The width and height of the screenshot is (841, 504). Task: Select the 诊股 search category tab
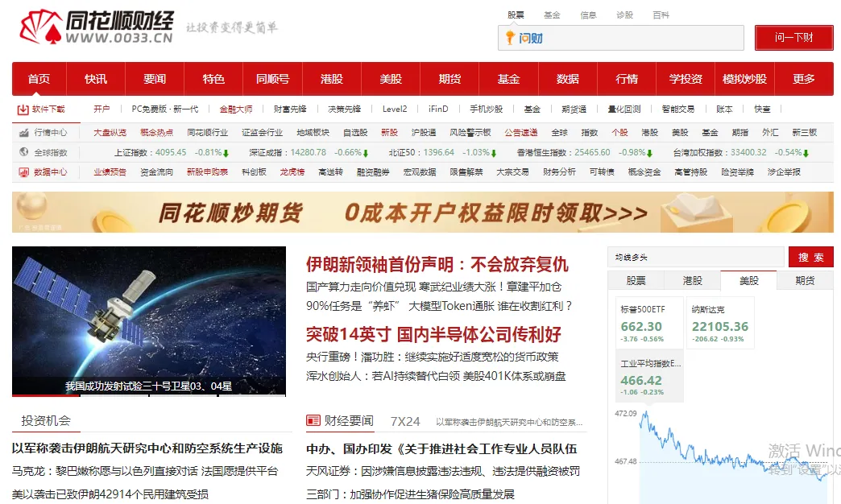(625, 15)
